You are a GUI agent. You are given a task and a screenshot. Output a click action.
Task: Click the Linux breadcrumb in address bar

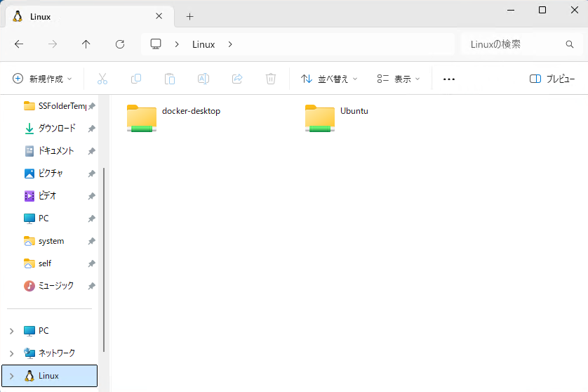(x=203, y=44)
